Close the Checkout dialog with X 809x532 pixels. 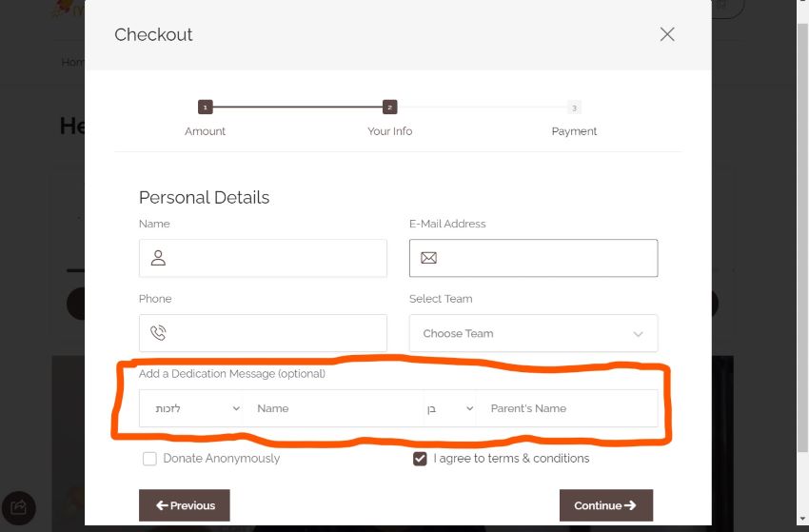click(667, 34)
